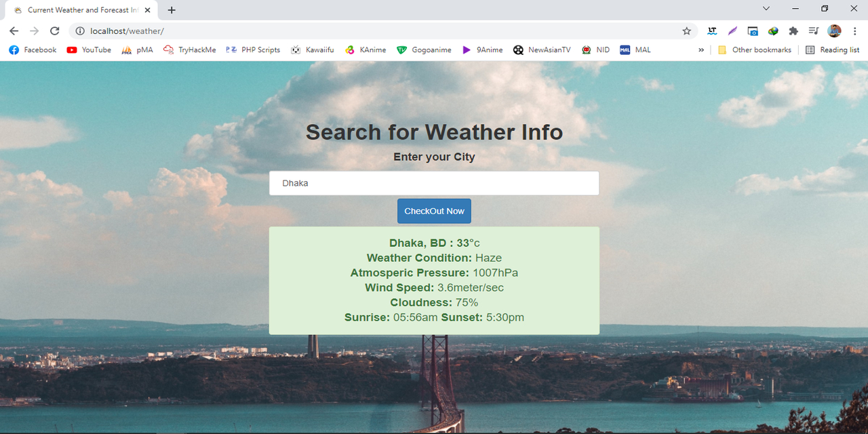This screenshot has width=868, height=434.
Task: Open the YouTube bookmark
Action: click(x=88, y=50)
